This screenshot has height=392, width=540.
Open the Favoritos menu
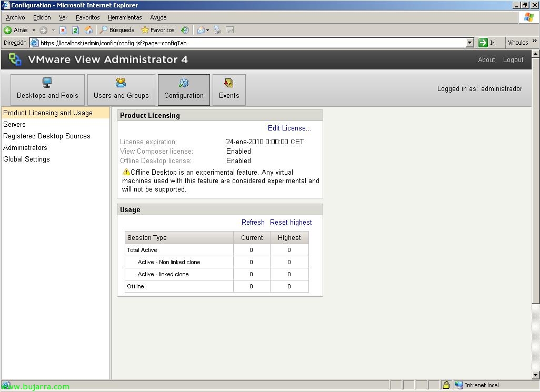[87, 17]
